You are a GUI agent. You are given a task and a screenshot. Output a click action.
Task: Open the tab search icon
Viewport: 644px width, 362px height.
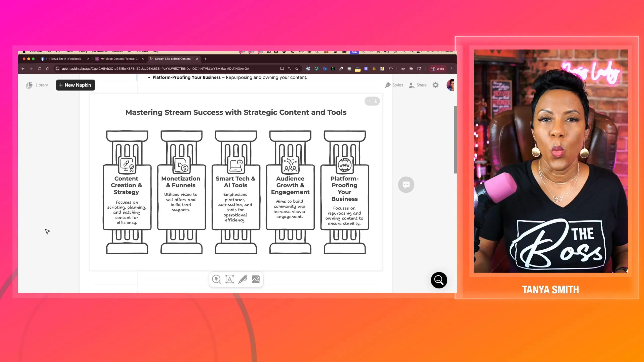click(419, 69)
